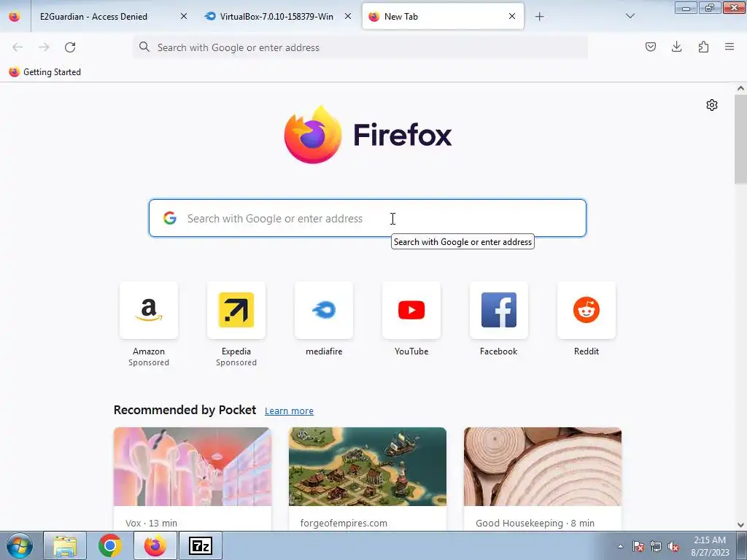Open the network tray icon
This screenshot has width=747, height=560.
(656, 546)
